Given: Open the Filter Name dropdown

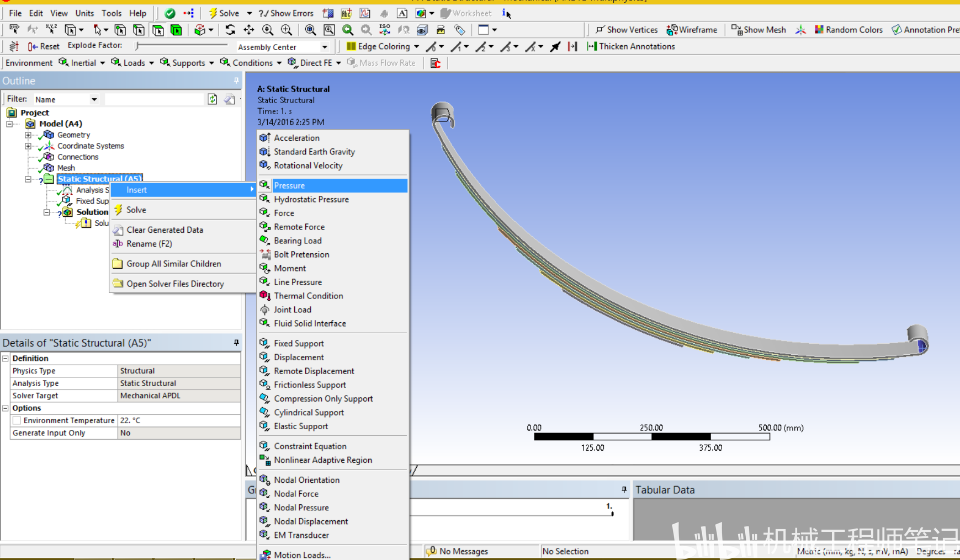Looking at the screenshot, I should [x=94, y=99].
